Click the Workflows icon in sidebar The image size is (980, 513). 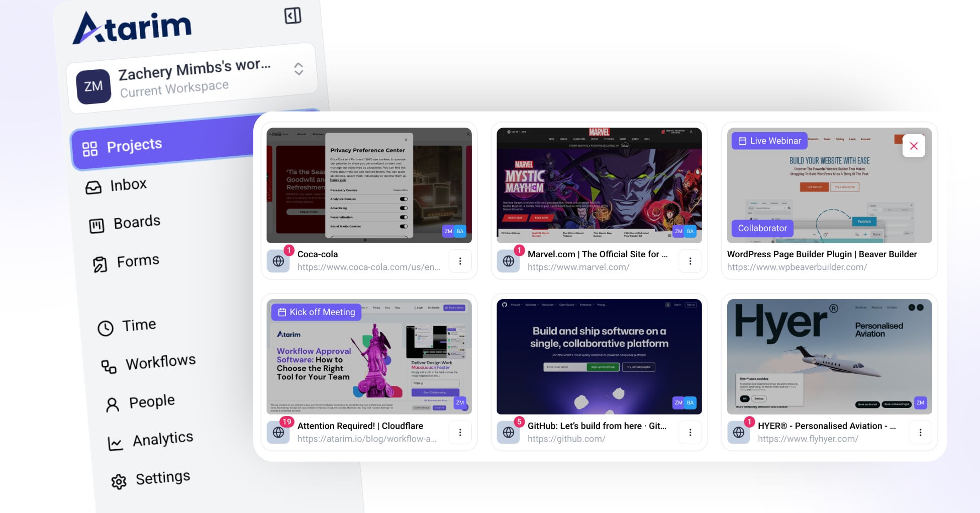pyautogui.click(x=109, y=367)
